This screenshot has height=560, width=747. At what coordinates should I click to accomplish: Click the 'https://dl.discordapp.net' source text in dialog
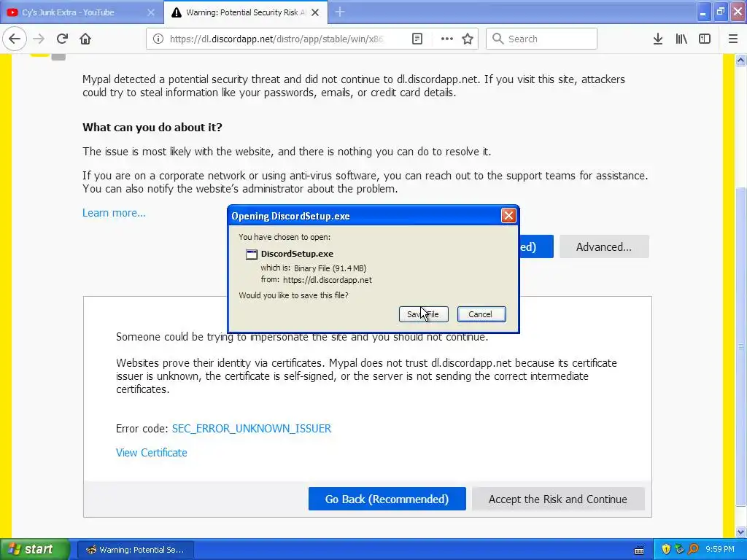click(328, 280)
